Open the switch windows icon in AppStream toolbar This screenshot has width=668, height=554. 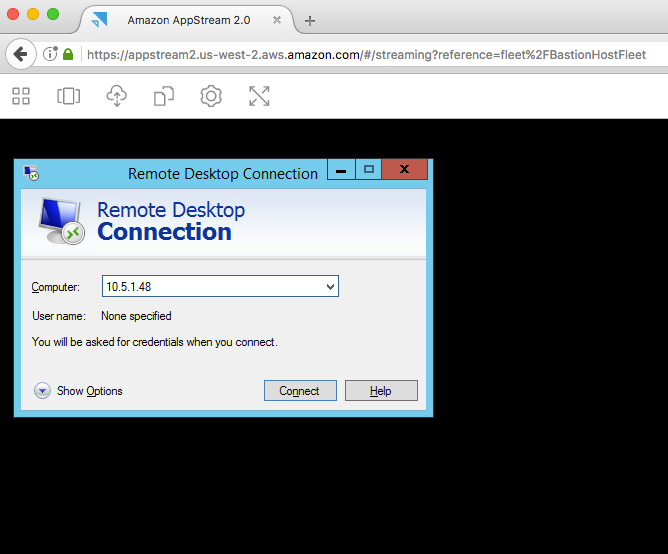[x=69, y=96]
